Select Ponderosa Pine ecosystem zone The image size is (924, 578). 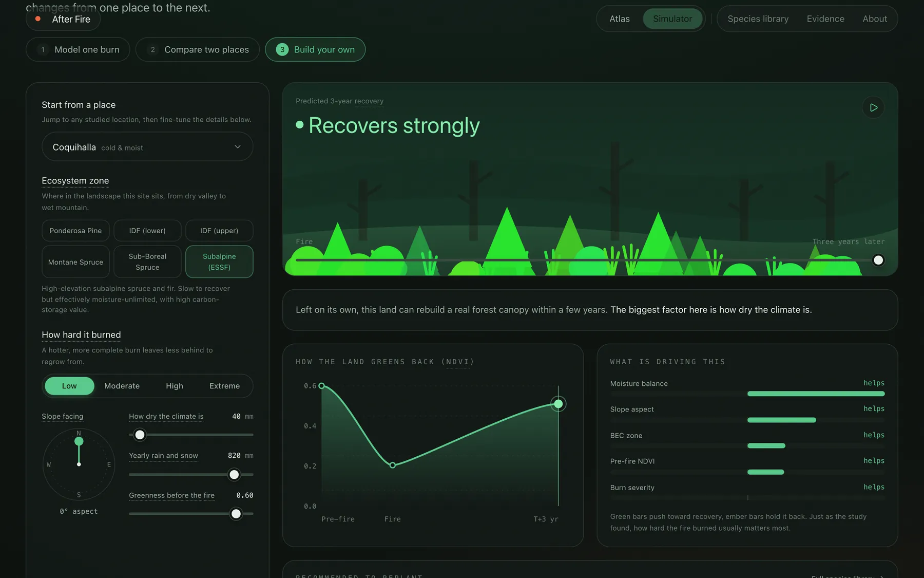(x=75, y=231)
